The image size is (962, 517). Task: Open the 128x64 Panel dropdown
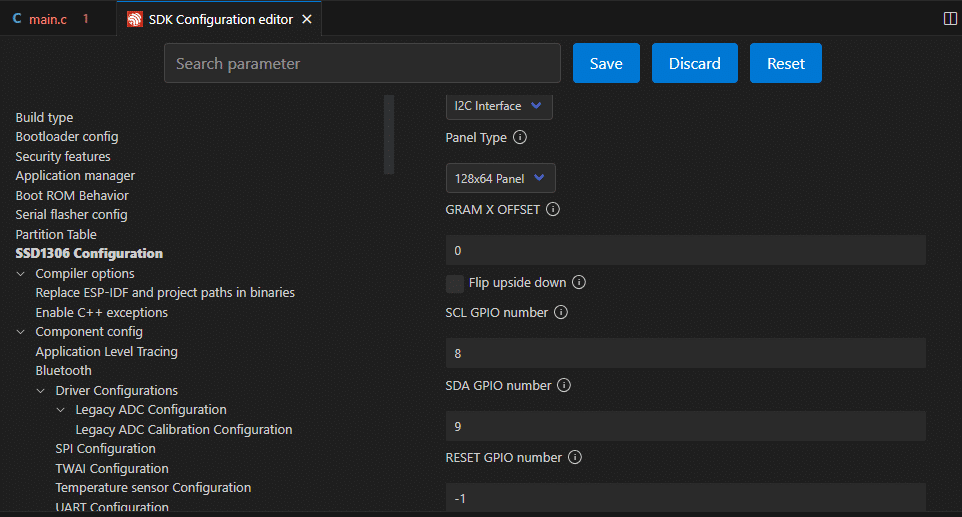pyautogui.click(x=501, y=178)
